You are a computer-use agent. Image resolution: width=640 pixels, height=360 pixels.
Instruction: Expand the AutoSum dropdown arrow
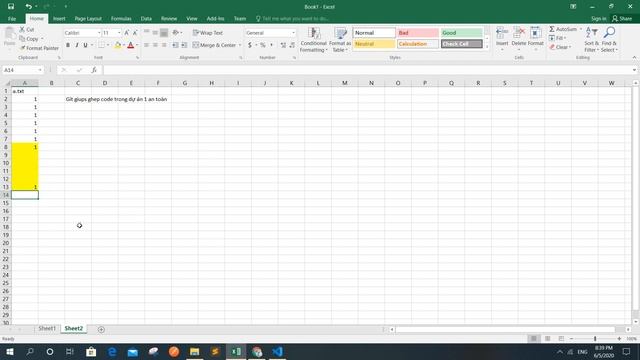pyautogui.click(x=581, y=29)
